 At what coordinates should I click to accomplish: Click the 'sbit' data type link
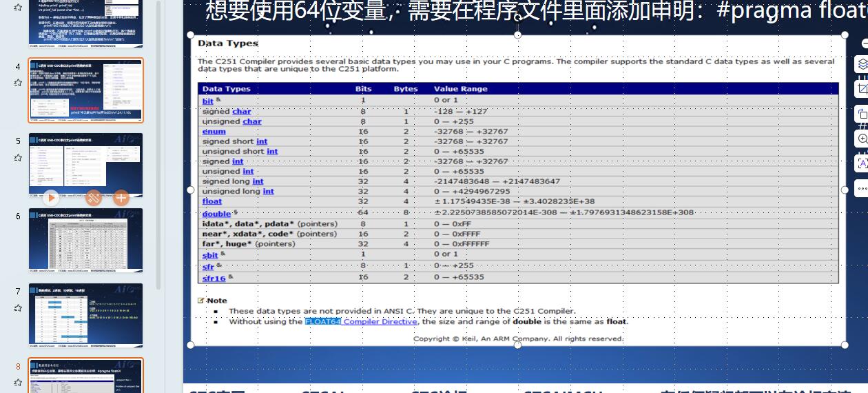point(210,255)
